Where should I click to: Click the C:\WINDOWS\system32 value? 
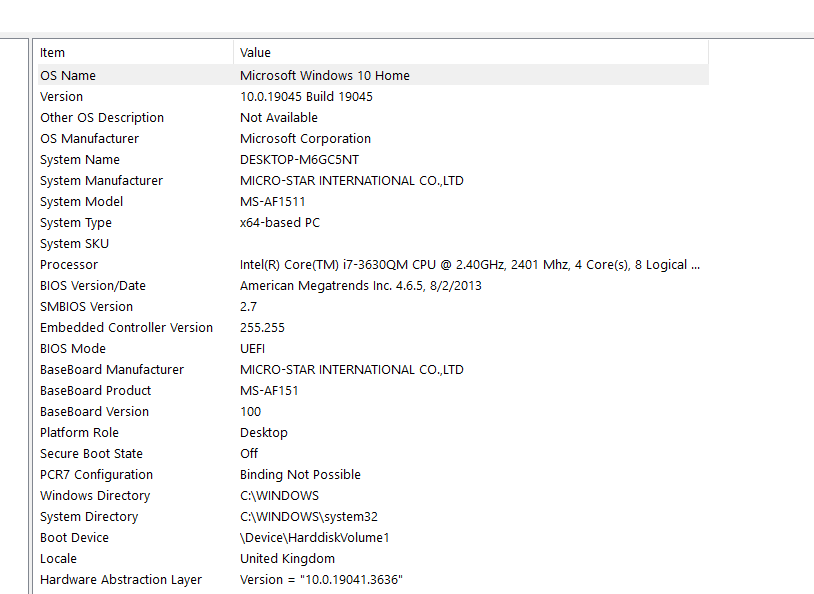coord(309,517)
